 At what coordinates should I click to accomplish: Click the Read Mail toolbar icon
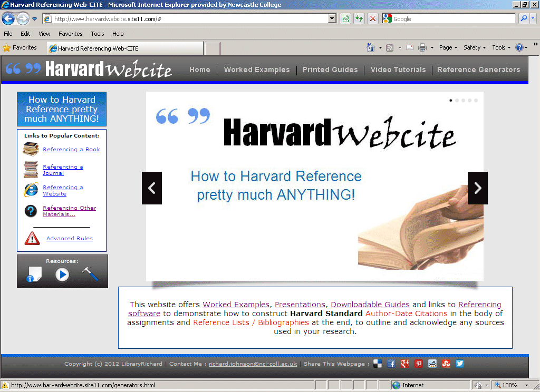(x=409, y=47)
